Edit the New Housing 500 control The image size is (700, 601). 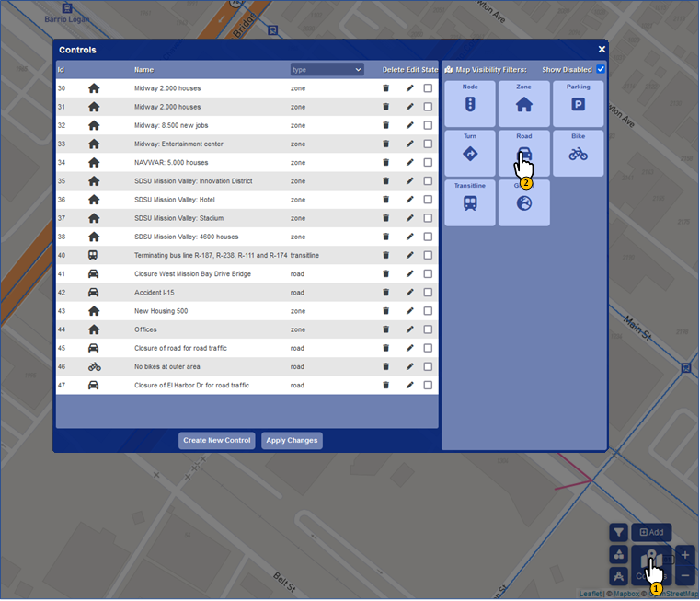click(x=410, y=310)
